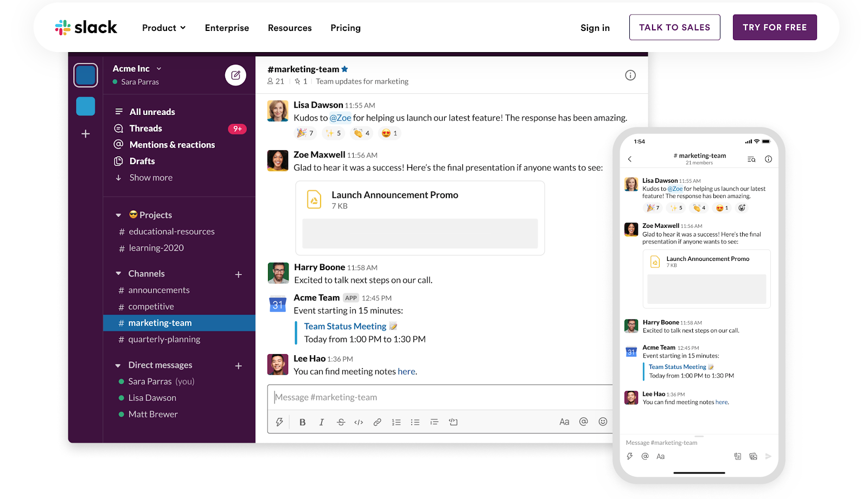Click the Slack logo in the navigation bar

point(86,27)
